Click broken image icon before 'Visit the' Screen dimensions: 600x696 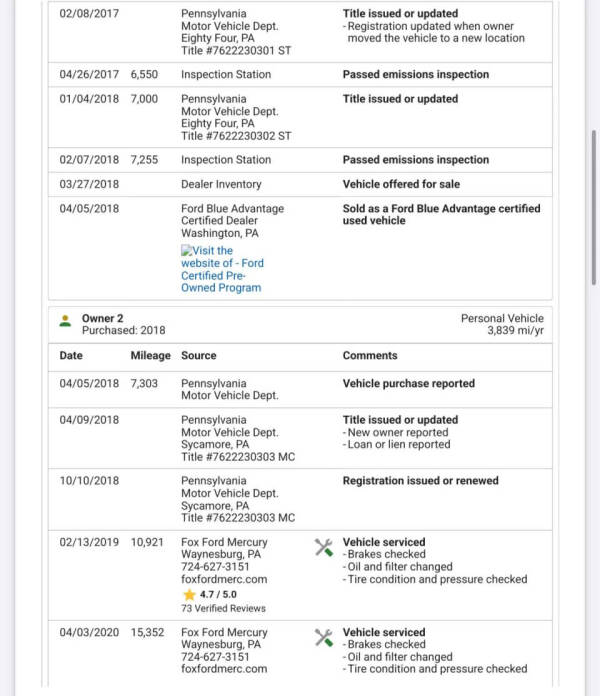click(187, 251)
